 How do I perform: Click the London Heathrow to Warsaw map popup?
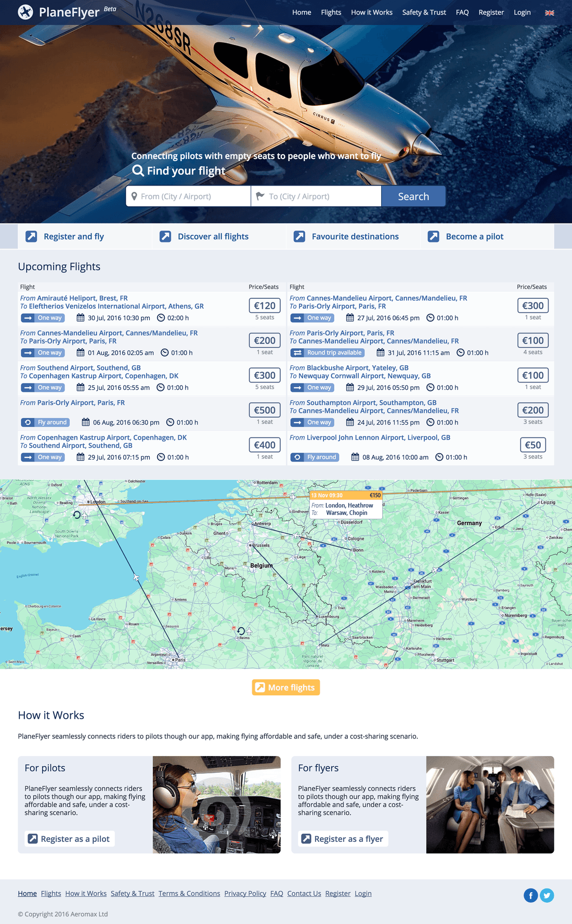(x=346, y=505)
